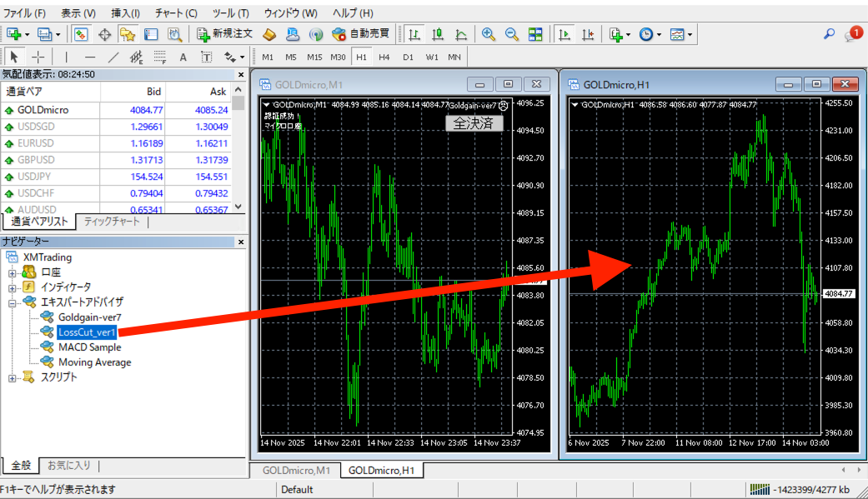Select the text label 'A' tool
868x499 pixels.
(x=183, y=57)
